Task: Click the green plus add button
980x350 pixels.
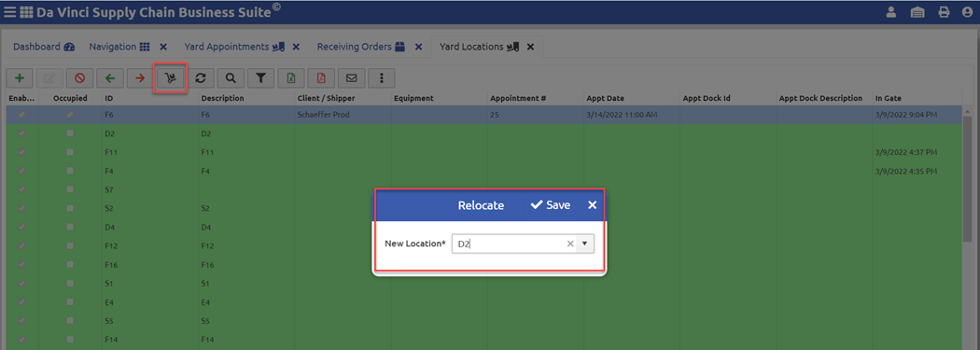Action: [20, 78]
